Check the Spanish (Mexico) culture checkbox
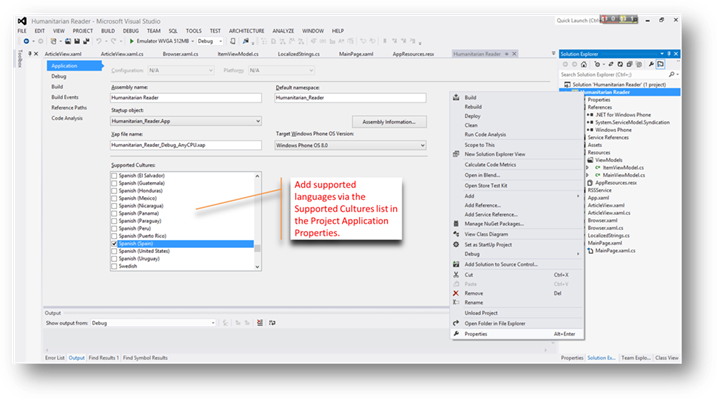 (114, 198)
